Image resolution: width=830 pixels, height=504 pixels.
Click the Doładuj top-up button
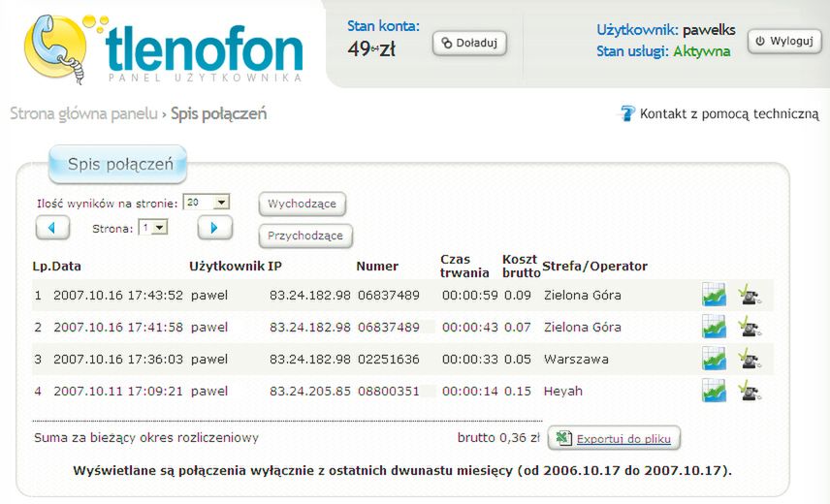(x=469, y=43)
